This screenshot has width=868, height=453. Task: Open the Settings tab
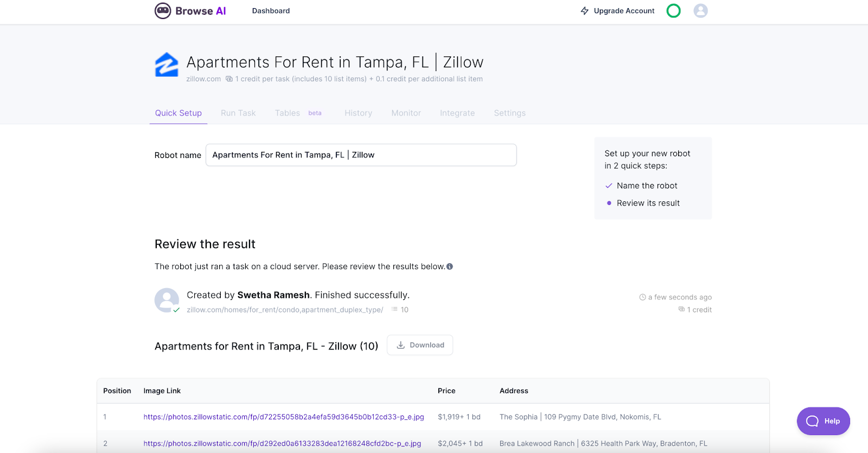click(x=509, y=113)
